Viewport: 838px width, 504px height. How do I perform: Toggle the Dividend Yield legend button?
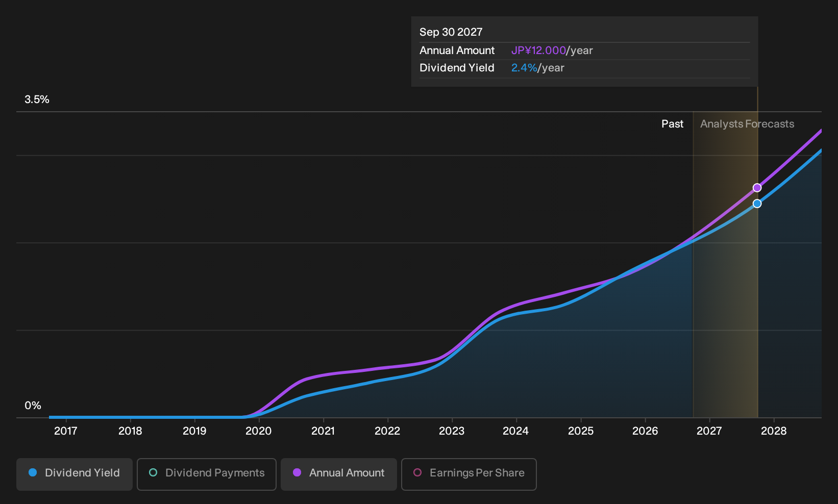pos(75,474)
